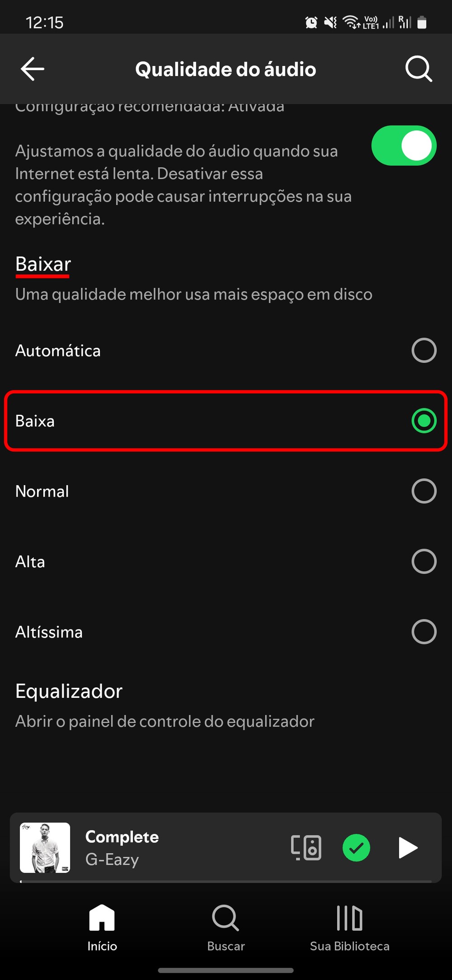
Task: Select the Baixa radio button
Action: click(x=424, y=421)
